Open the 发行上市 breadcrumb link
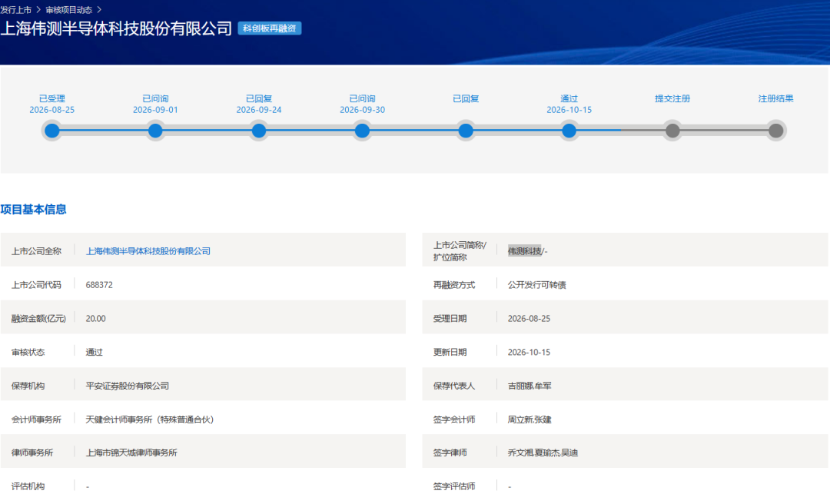 pos(16,10)
